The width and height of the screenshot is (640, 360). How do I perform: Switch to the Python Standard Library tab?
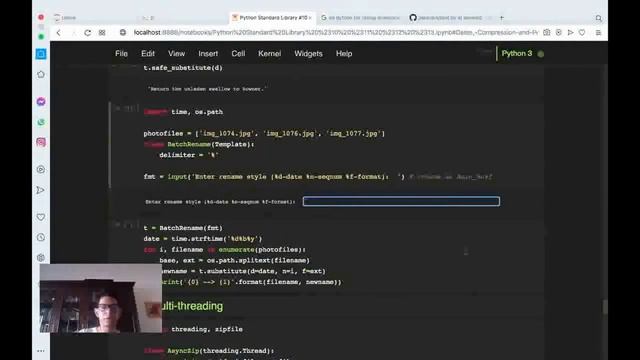[273, 18]
